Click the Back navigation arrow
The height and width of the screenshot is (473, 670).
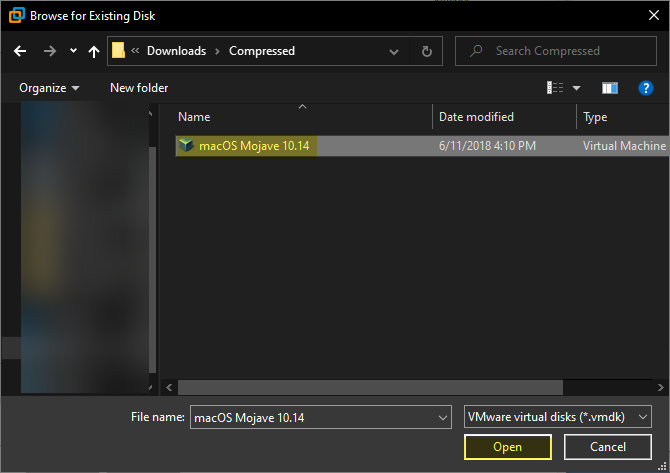[20, 51]
